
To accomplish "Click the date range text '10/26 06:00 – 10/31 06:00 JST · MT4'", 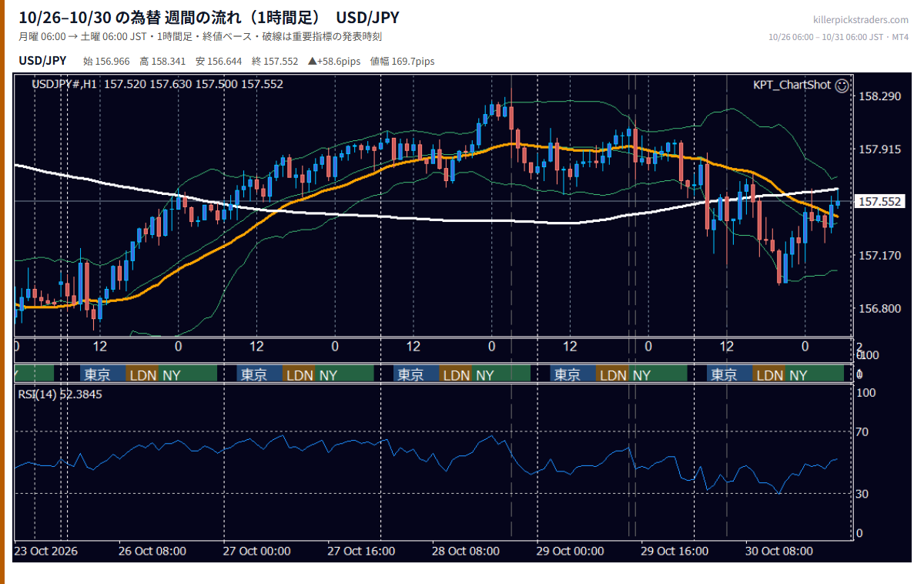I will coord(839,37).
